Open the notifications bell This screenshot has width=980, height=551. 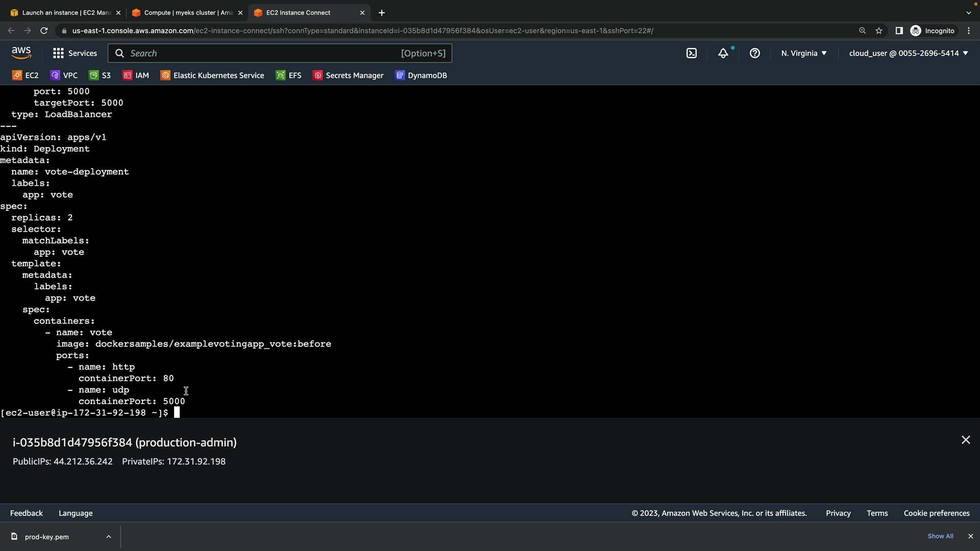pyautogui.click(x=723, y=53)
